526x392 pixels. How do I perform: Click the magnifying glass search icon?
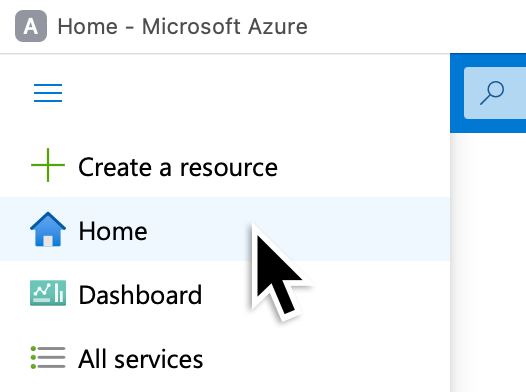coord(492,93)
